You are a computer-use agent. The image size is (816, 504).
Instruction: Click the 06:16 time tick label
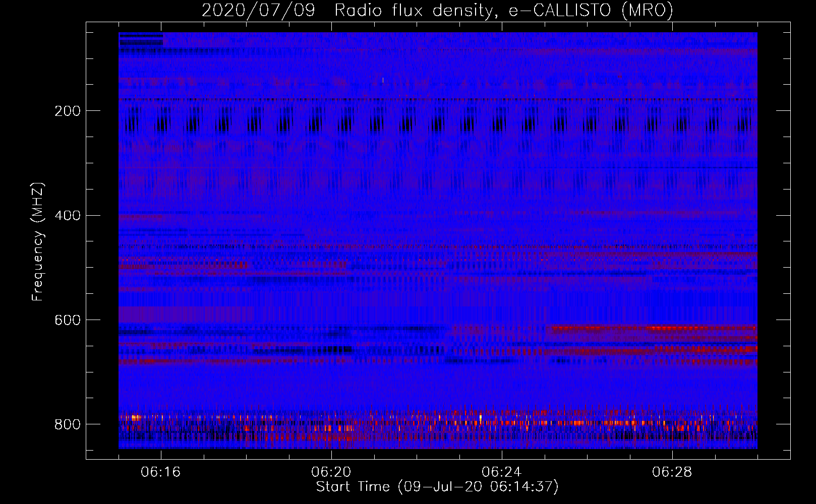point(161,472)
